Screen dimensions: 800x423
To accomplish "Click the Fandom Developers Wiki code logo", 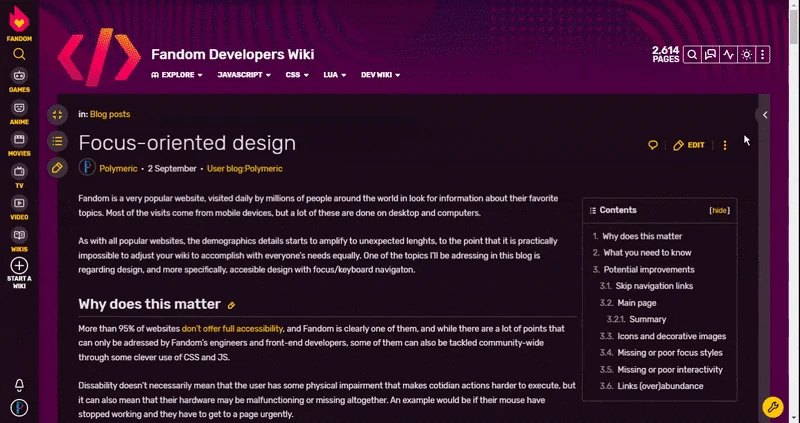I will [99, 57].
